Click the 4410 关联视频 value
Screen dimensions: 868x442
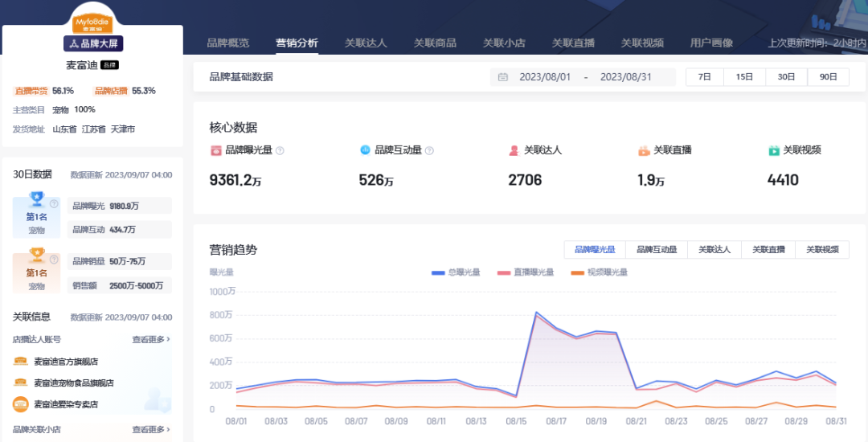783,180
